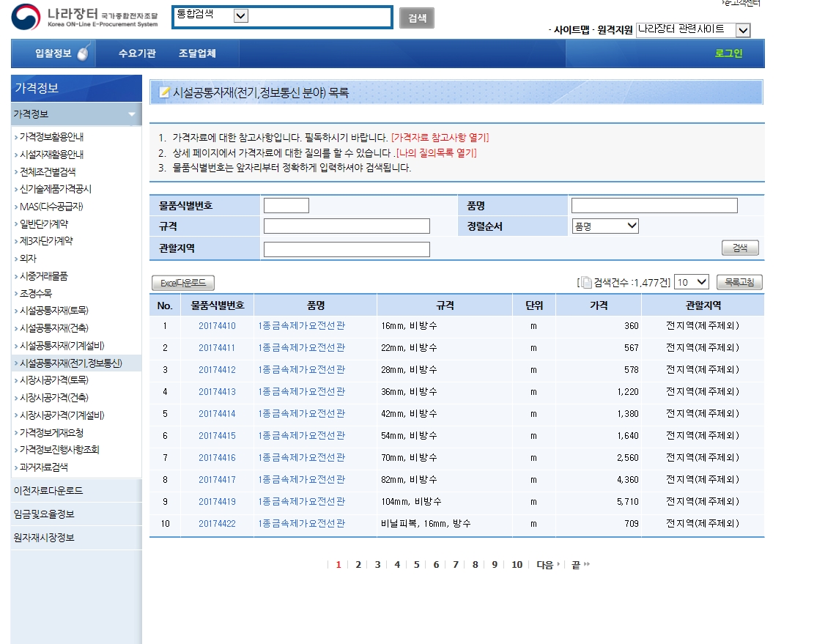
Task: Open 조경수목 in the sidebar
Action: 36,293
